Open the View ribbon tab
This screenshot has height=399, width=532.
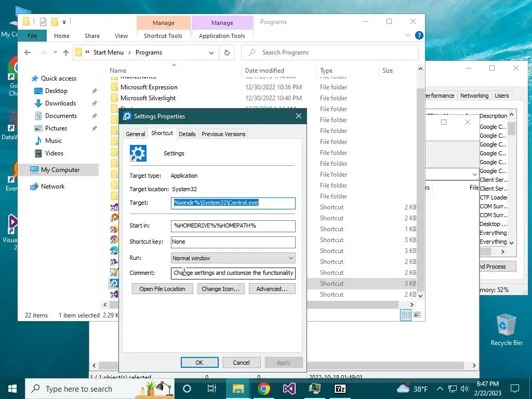point(121,36)
